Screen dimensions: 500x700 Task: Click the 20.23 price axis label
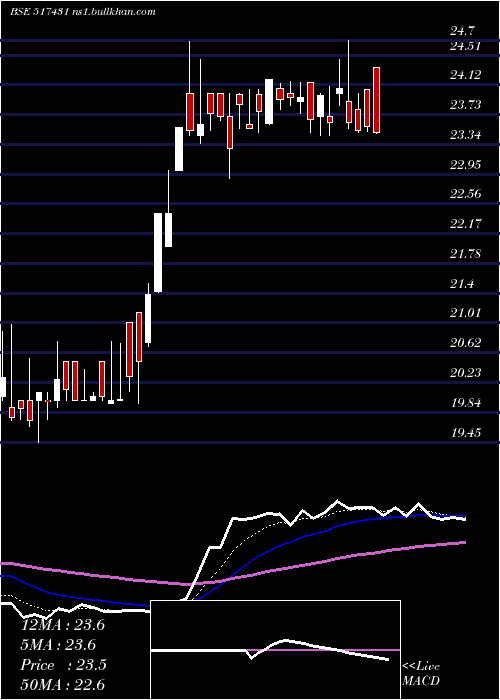point(466,372)
